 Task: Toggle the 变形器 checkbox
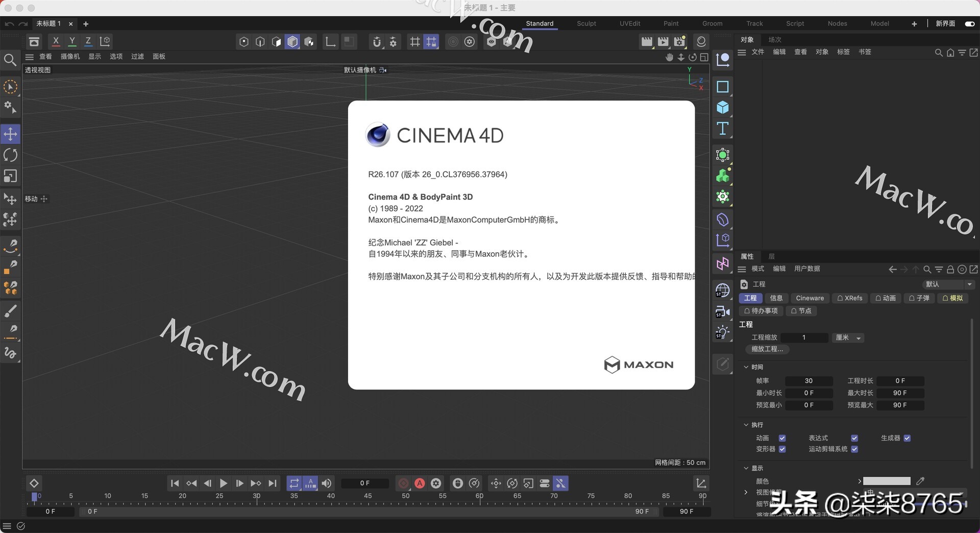[782, 449]
